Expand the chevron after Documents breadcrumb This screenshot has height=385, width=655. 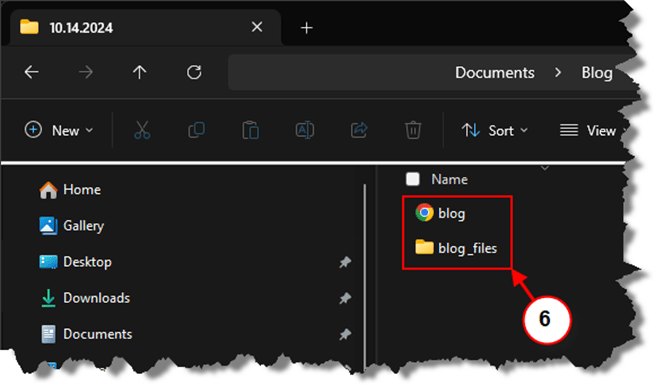(x=558, y=73)
